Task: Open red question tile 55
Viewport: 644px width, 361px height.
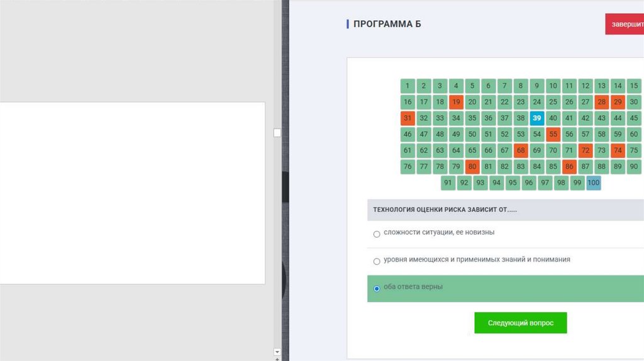Action: tap(553, 134)
